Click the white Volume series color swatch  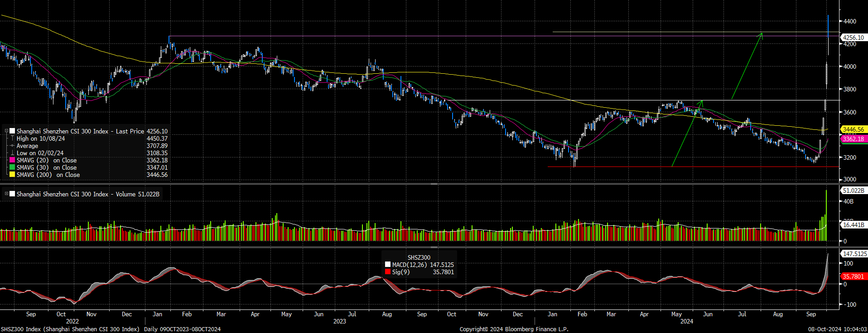pos(13,194)
